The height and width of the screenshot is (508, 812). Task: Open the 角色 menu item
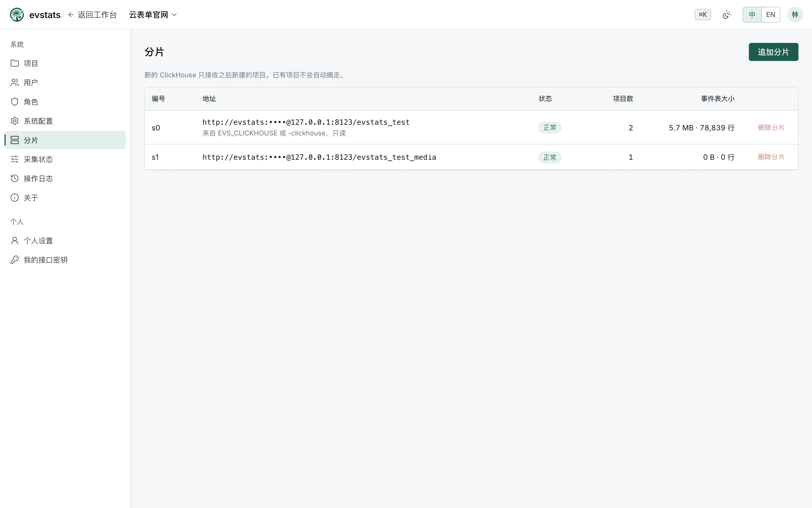(x=65, y=102)
